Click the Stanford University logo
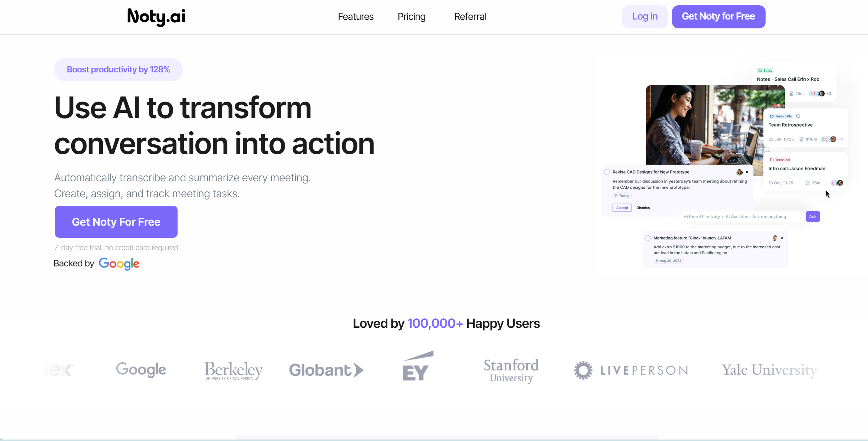The width and height of the screenshot is (868, 441). pos(511,371)
